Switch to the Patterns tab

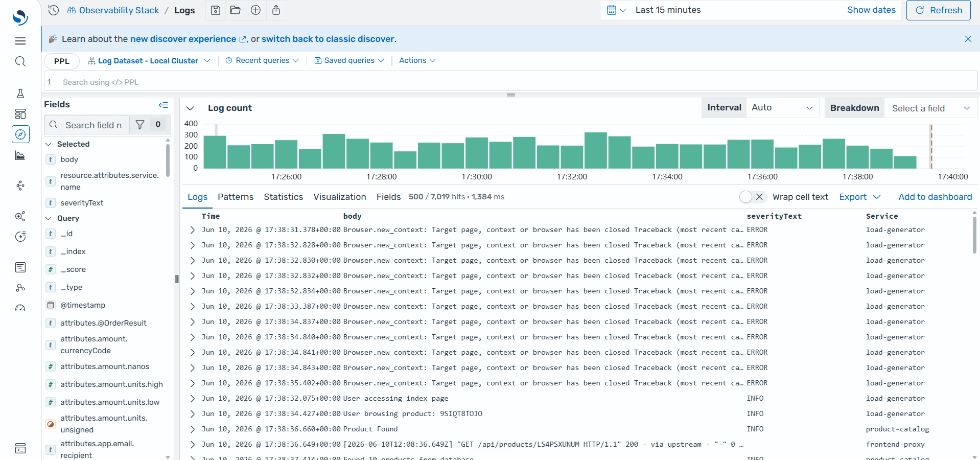tap(236, 197)
